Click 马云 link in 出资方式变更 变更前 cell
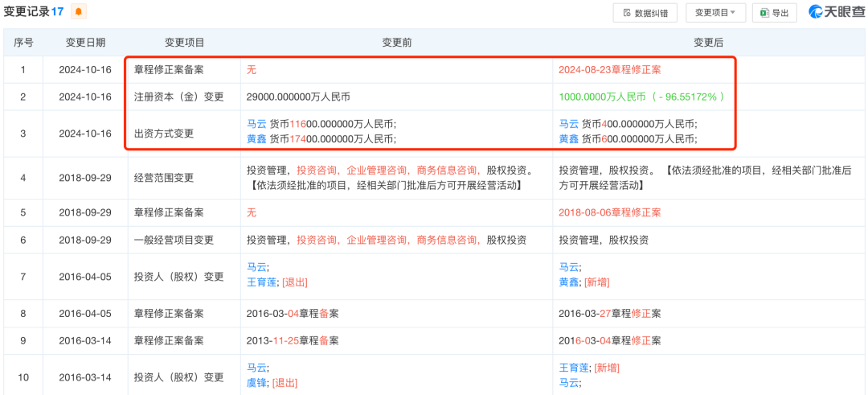 (257, 124)
